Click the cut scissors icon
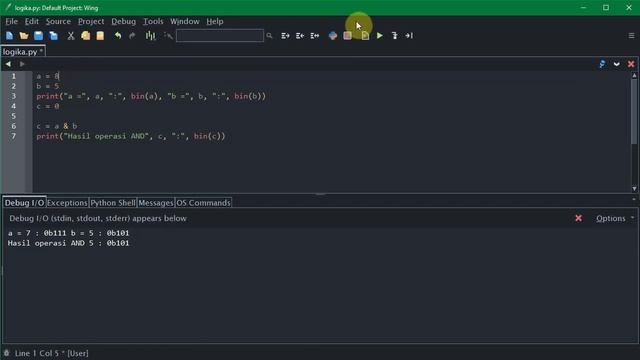Image resolution: width=640 pixels, height=360 pixels. pyautogui.click(x=71, y=36)
